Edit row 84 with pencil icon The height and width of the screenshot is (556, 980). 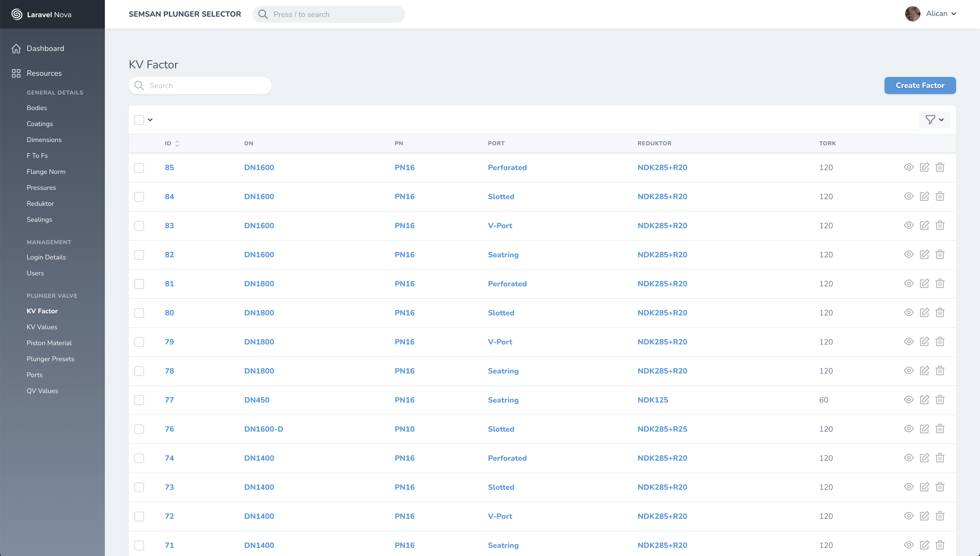click(924, 196)
